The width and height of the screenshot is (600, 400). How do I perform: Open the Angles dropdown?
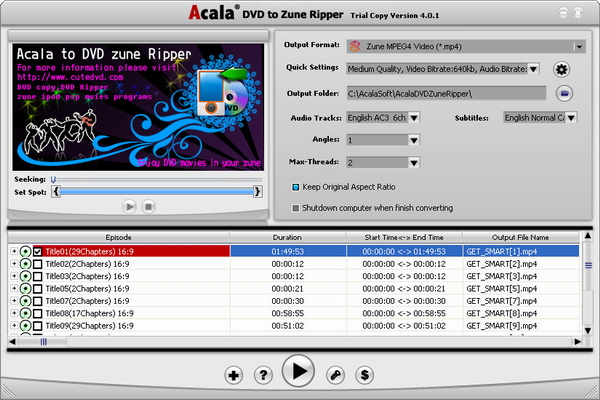pyautogui.click(x=414, y=140)
